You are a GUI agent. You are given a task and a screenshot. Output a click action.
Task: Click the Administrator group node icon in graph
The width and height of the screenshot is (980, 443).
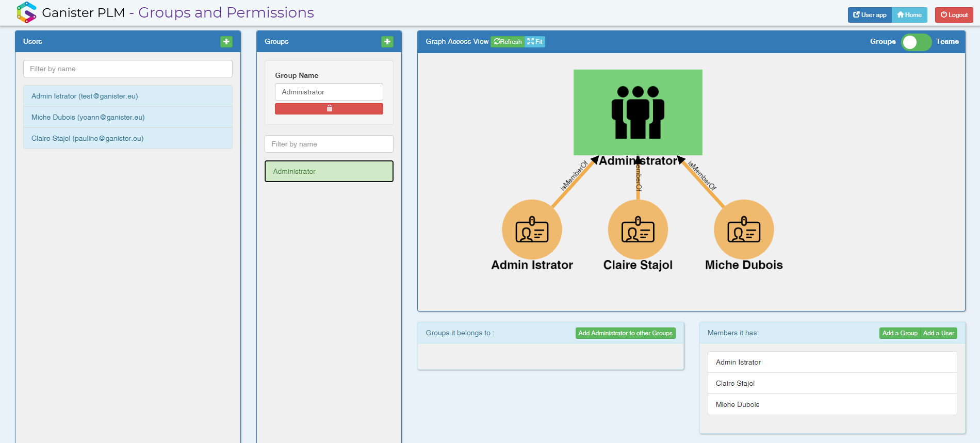coord(638,112)
